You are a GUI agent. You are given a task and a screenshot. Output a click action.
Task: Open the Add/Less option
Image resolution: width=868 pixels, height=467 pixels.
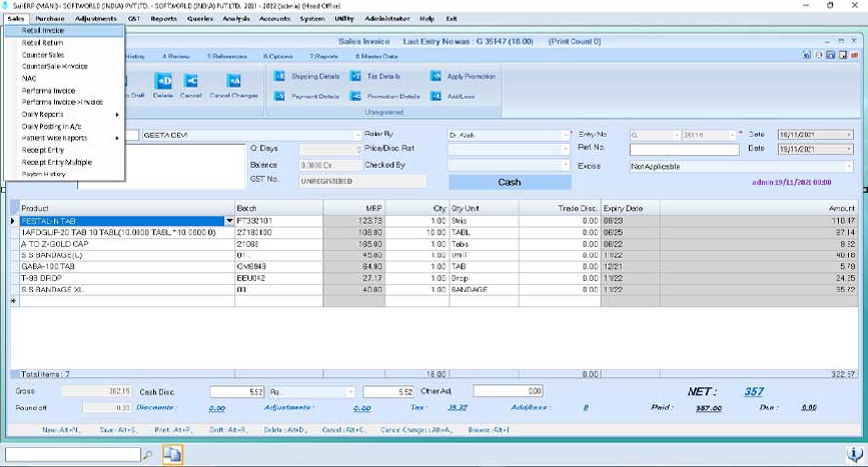coord(453,97)
